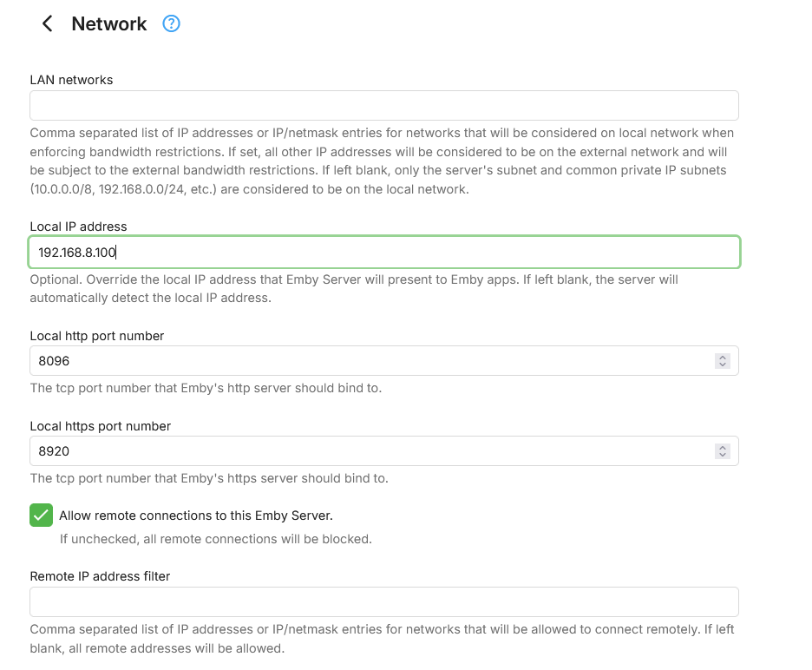812x670 pixels.
Task: Increase the Local https port number value
Action: click(722, 447)
